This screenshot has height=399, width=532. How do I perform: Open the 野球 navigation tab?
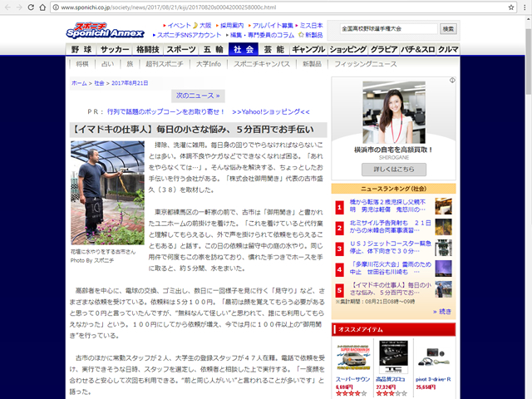pyautogui.click(x=81, y=49)
